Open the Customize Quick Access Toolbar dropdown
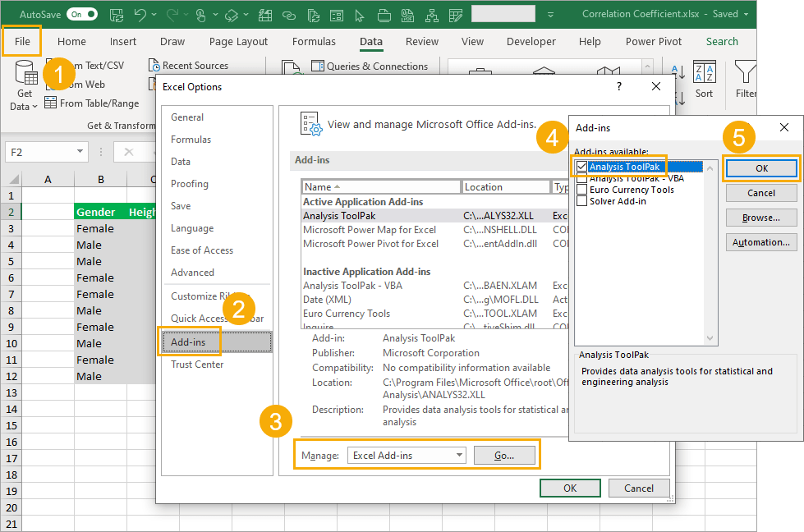Screen dimensions: 804x532 (550, 15)
